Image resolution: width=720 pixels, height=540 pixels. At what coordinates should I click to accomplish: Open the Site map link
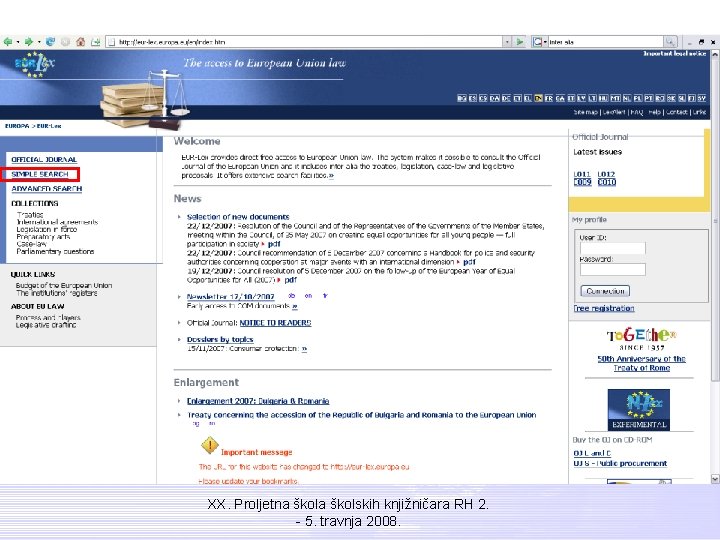(585, 112)
